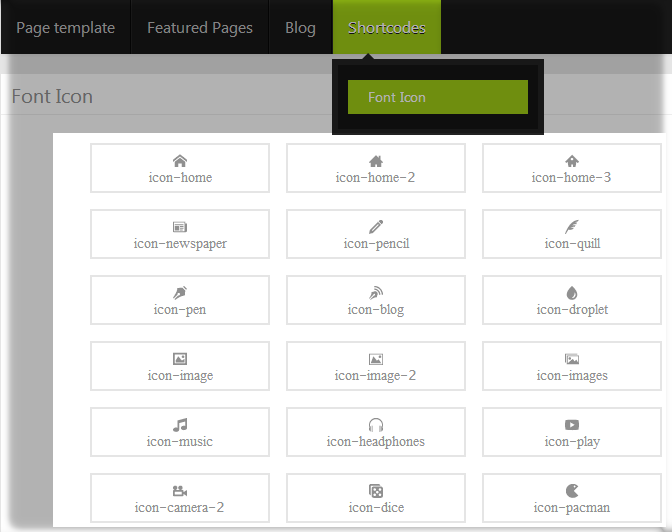Screen dimensions: 672x532
Task: Click the 'icon-pacman' label text
Action: click(572, 508)
